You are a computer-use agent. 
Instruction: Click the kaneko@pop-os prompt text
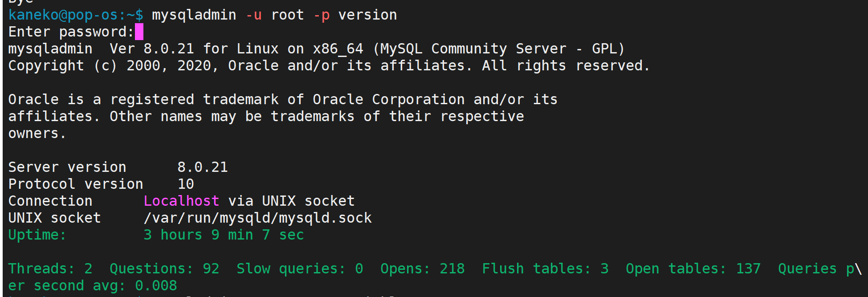coord(63,15)
